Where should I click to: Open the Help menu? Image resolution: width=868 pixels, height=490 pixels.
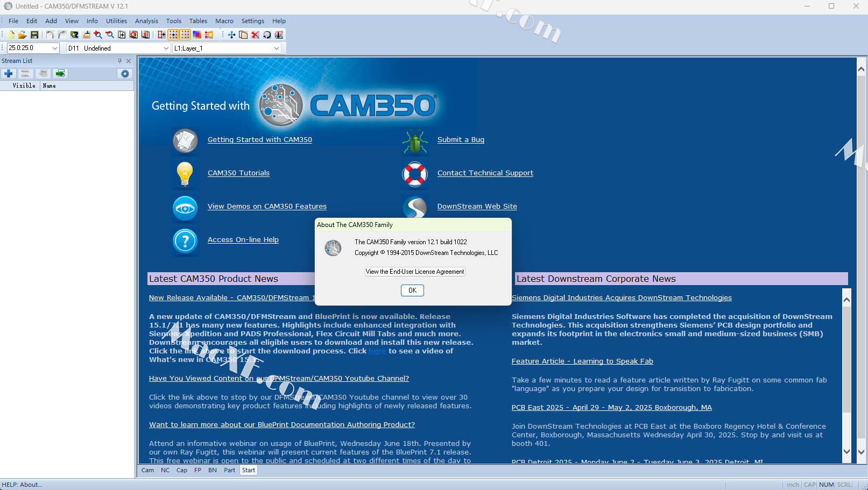click(279, 21)
